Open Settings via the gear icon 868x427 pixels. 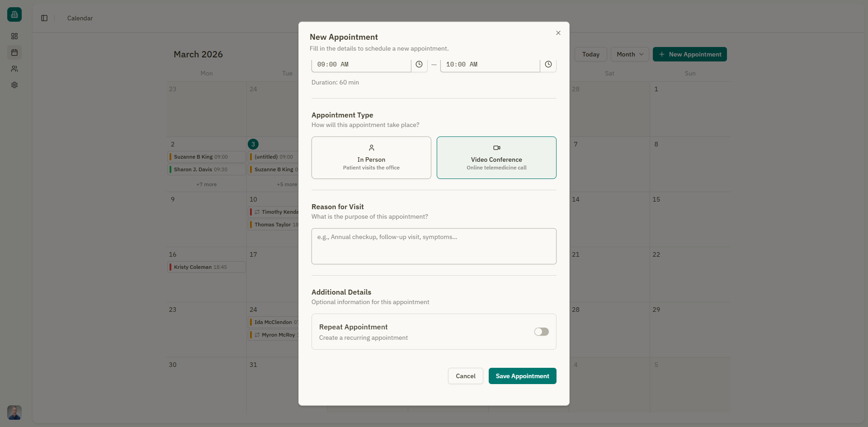pos(14,85)
